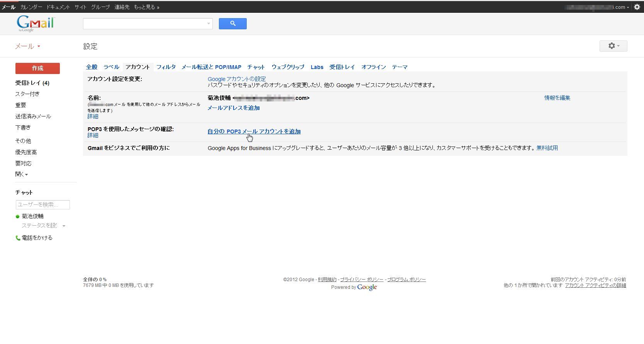Open the account email dropdown in top bar
Image resolution: width=644 pixels, height=344 pixels.
(x=597, y=7)
